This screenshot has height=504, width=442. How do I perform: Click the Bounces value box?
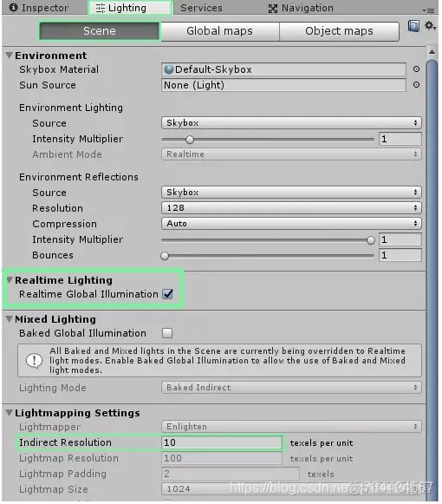(400, 255)
